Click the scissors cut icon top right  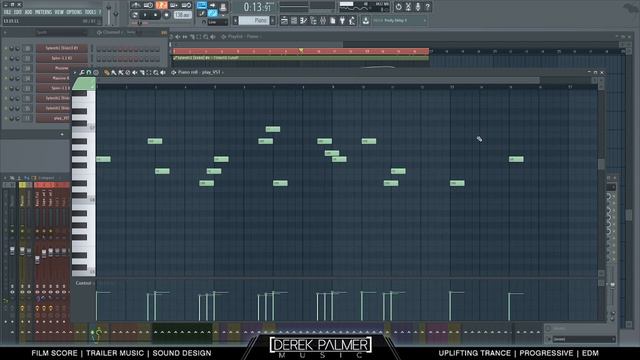tap(408, 7)
